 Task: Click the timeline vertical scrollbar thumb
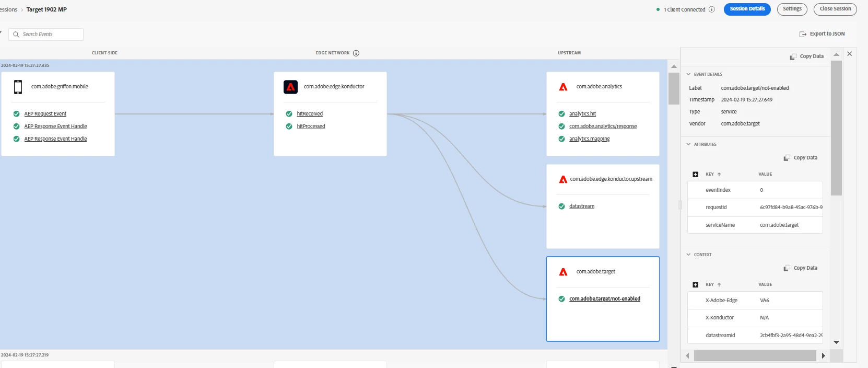[x=674, y=88]
